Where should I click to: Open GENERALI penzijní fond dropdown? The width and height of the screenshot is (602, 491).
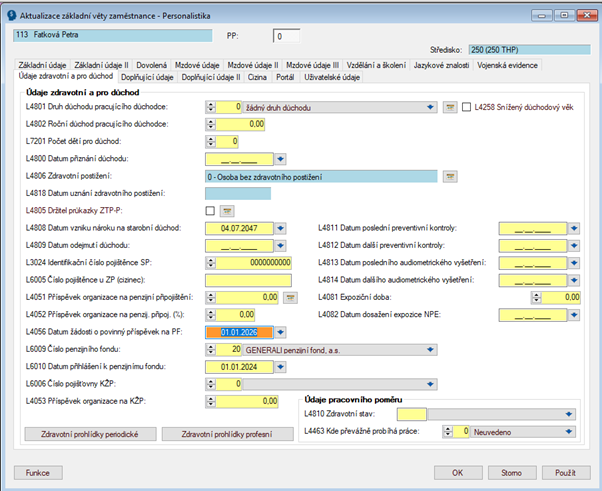point(430,350)
